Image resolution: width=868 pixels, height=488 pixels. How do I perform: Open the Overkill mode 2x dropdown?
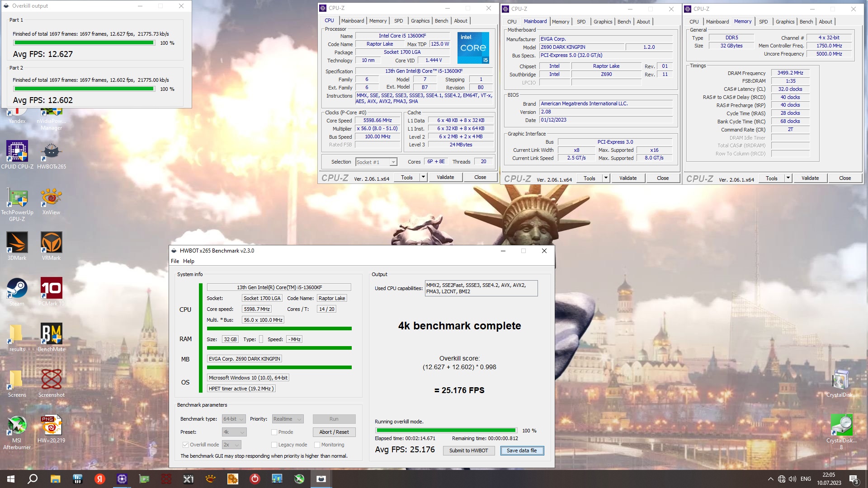pyautogui.click(x=231, y=445)
